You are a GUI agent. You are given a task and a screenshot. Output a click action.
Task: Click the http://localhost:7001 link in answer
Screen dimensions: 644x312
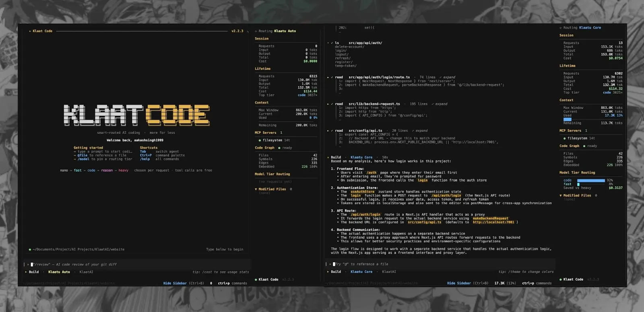pos(493,222)
